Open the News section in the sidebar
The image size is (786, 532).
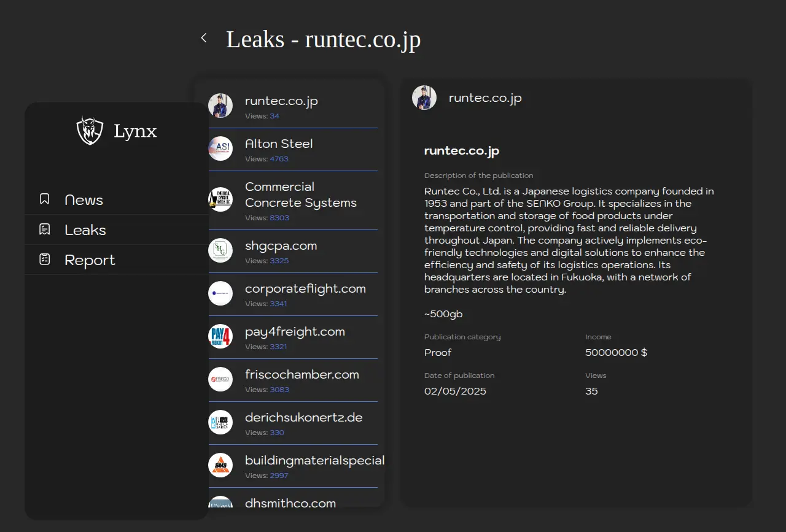pyautogui.click(x=84, y=200)
